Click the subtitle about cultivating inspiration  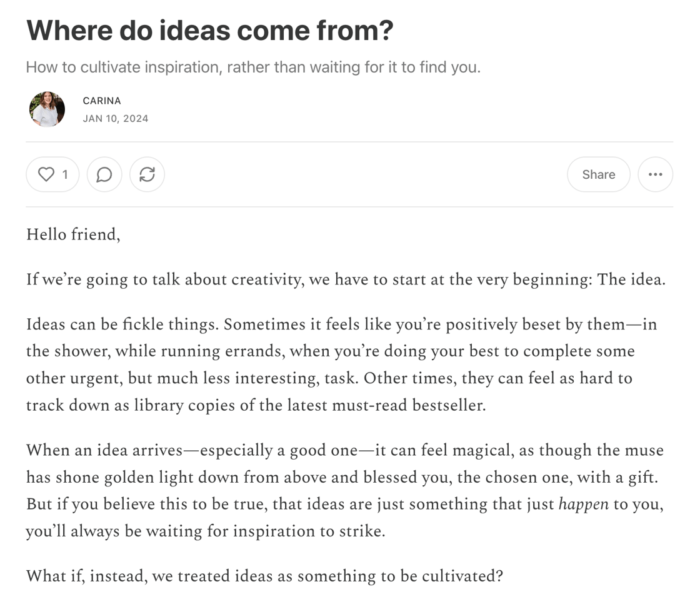(x=253, y=67)
